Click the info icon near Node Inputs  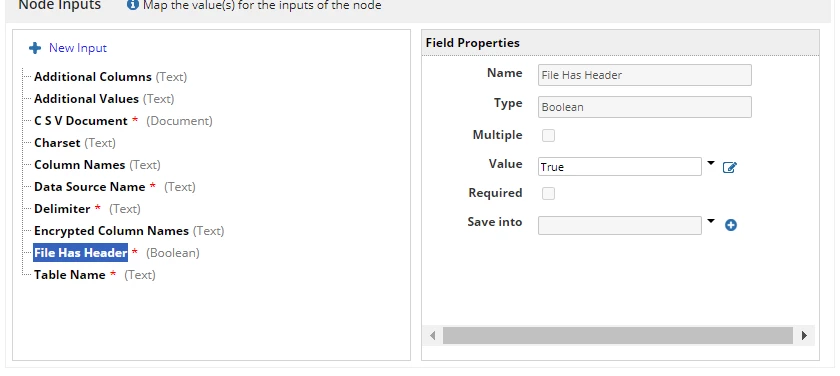point(132,5)
